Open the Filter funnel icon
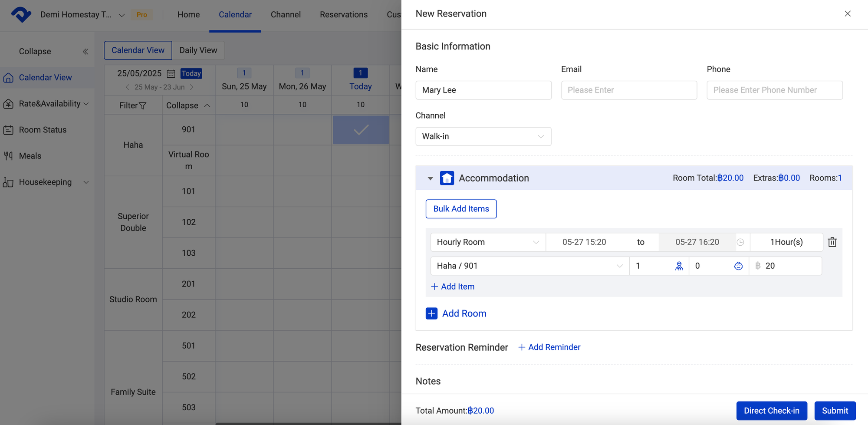 click(144, 105)
